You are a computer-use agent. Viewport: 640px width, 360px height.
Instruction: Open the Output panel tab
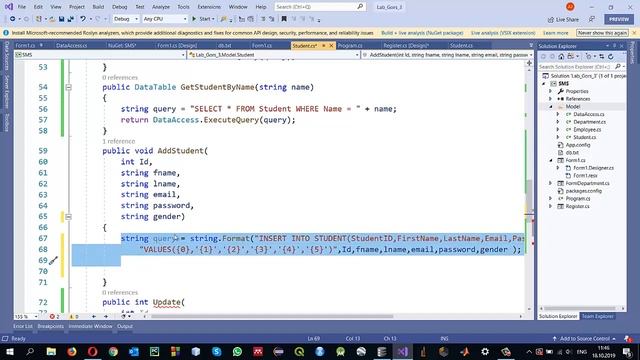(x=124, y=326)
